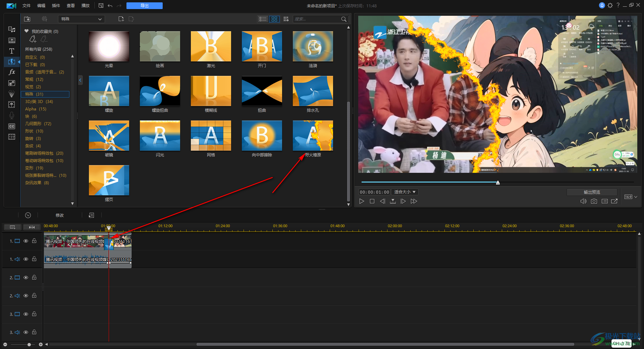
Task: Open preview volume speaker icon
Action: [x=583, y=201]
